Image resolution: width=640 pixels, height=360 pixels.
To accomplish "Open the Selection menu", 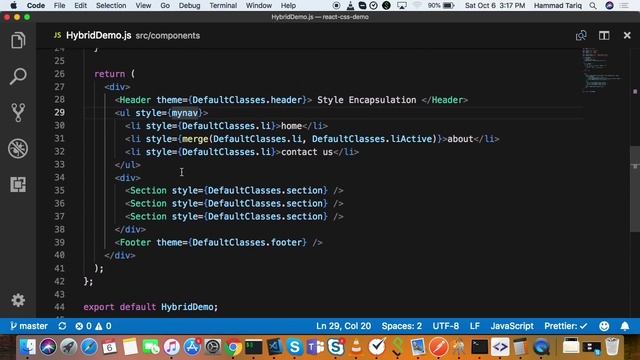I will coord(111,5).
